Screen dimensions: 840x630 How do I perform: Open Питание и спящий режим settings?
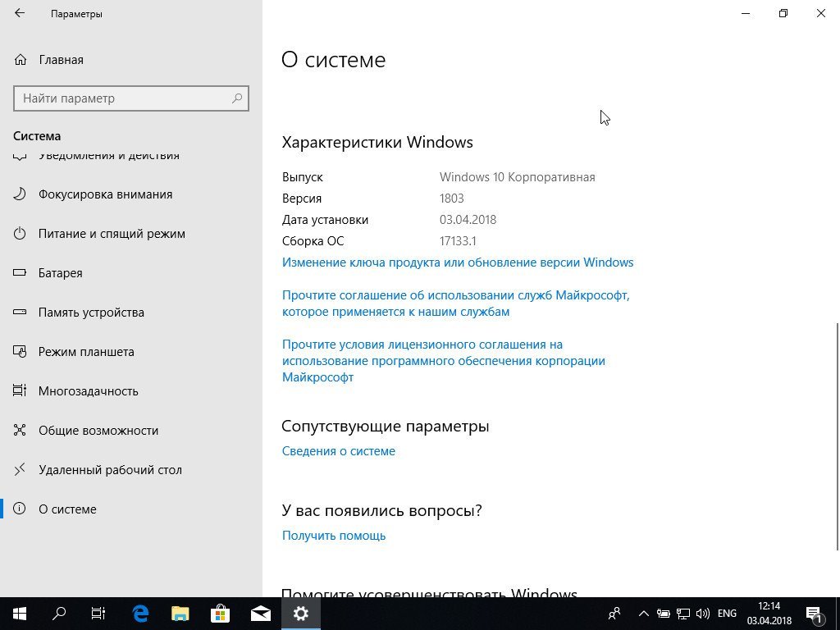coord(131,234)
